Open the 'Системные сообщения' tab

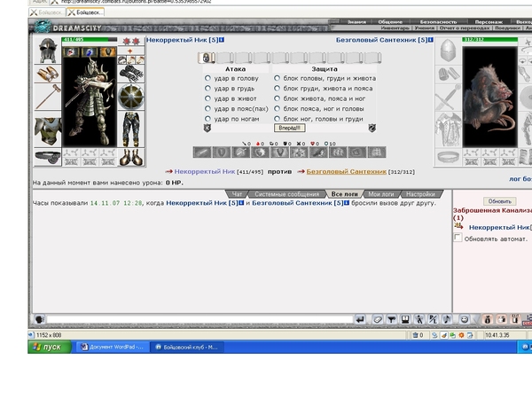pyautogui.click(x=286, y=194)
